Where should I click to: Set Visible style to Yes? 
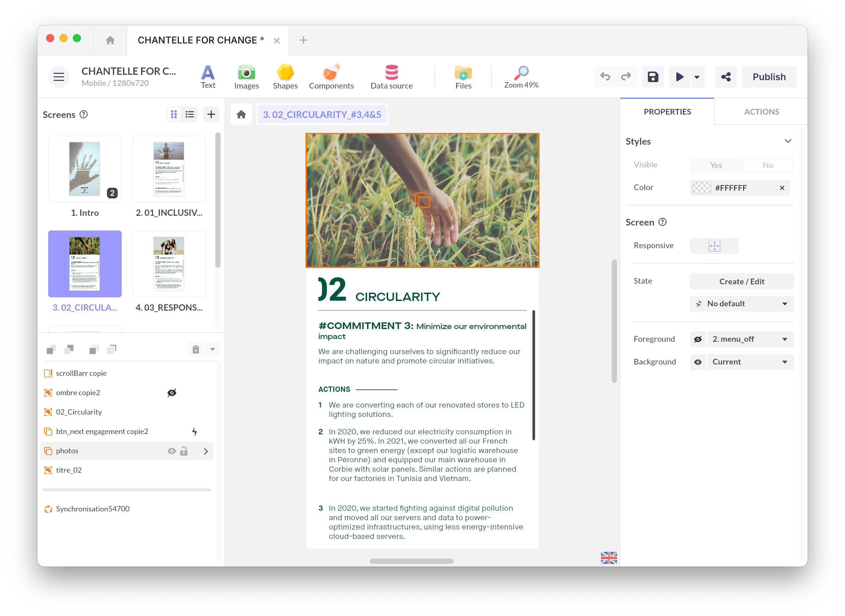pyautogui.click(x=716, y=165)
